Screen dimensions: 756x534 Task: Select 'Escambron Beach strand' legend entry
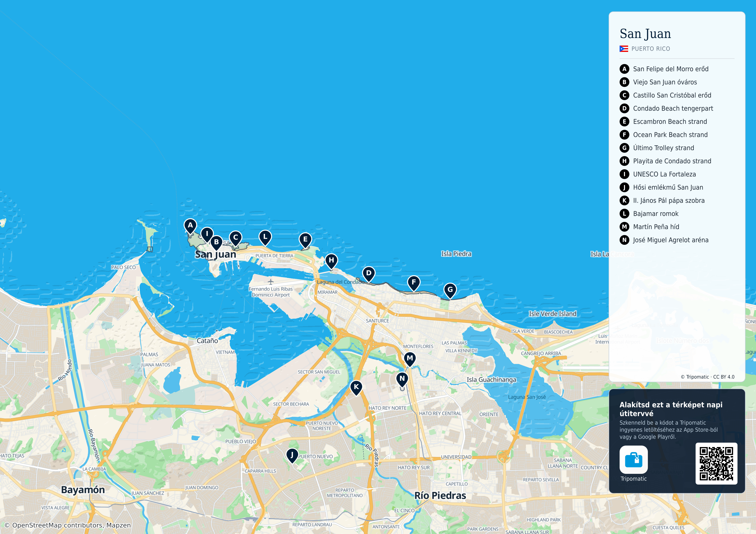[670, 122]
